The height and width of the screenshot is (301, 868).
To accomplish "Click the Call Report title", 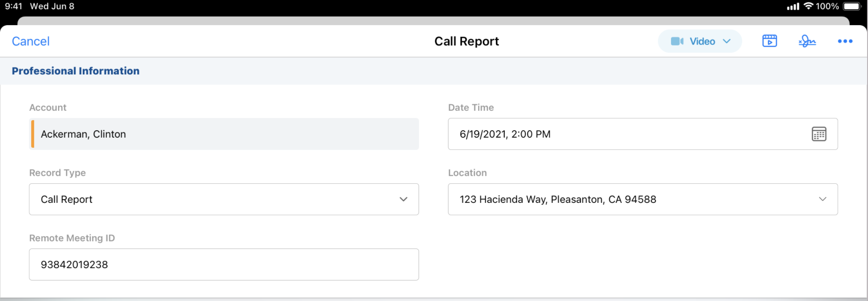I will 466,41.
